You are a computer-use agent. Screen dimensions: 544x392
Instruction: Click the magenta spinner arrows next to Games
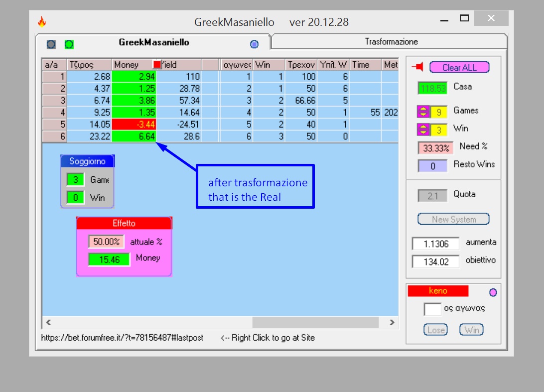tap(423, 112)
